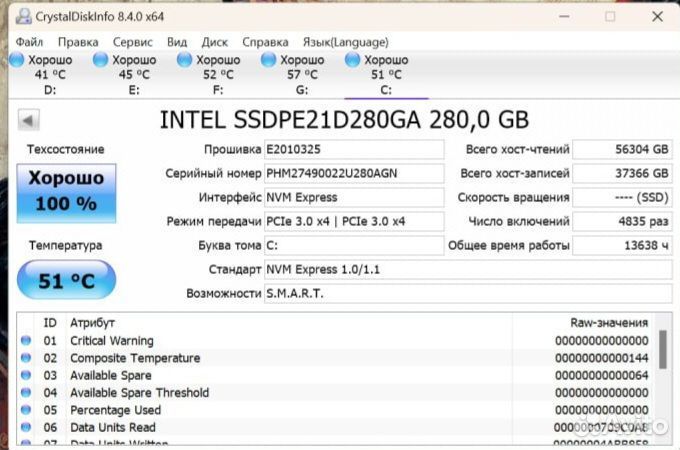Open the Язык(Language) menu
The width and height of the screenshot is (680, 450).
pos(346,42)
